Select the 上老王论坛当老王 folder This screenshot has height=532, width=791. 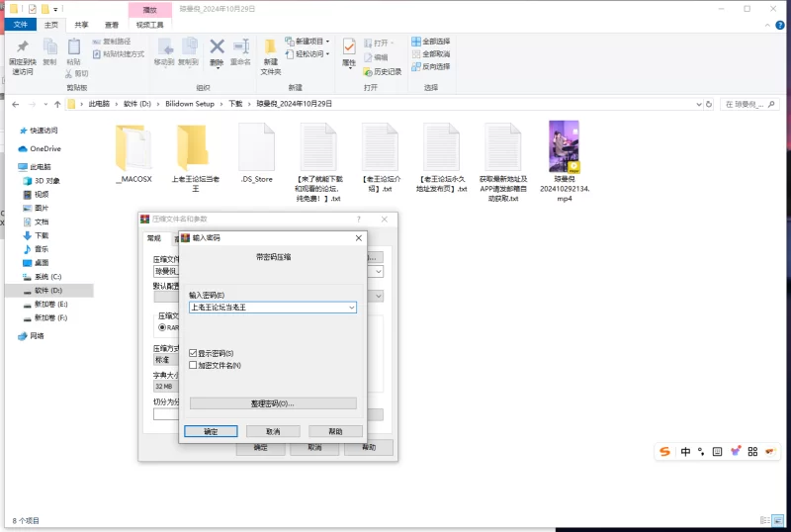click(195, 148)
